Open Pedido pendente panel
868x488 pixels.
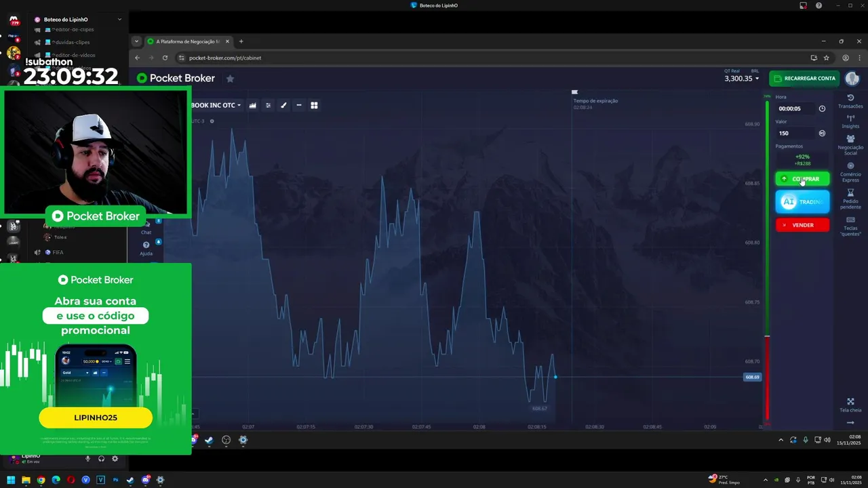(850, 199)
